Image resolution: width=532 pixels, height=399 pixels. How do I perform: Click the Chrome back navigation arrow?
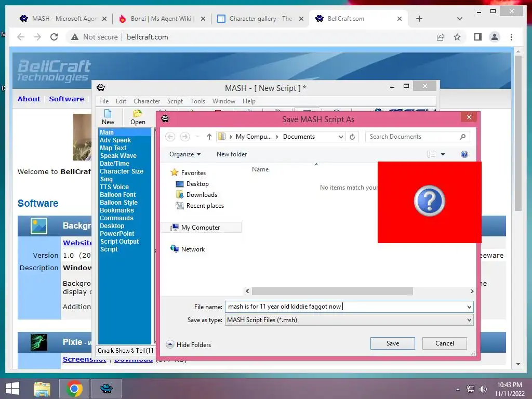coord(21,37)
